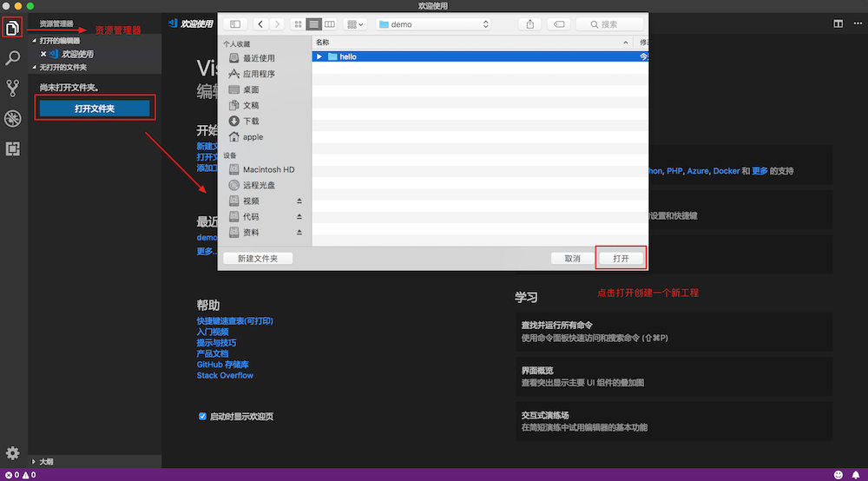Open the Source Control view
The image size is (868, 481).
click(13, 88)
